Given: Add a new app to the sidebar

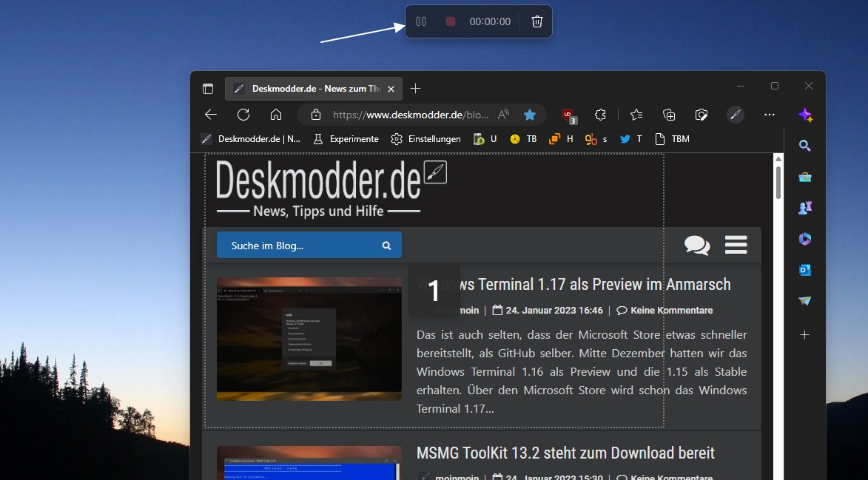Looking at the screenshot, I should [805, 334].
